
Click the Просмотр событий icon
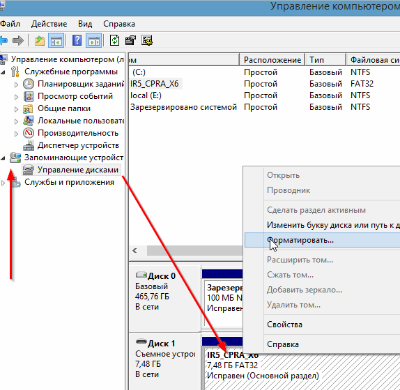(29, 96)
